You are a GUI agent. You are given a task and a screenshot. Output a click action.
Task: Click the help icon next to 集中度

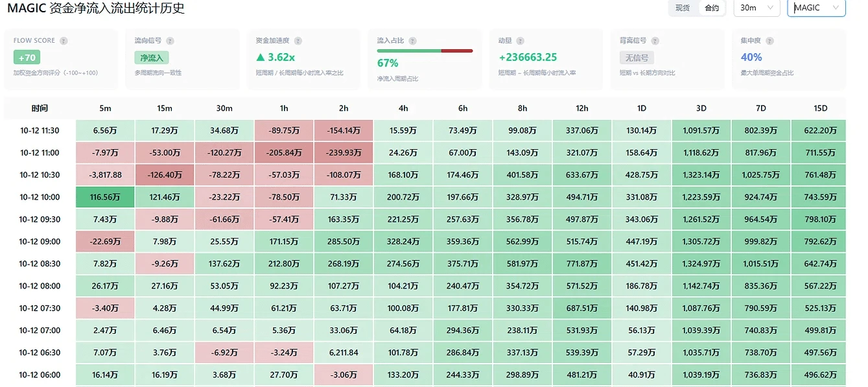771,41
